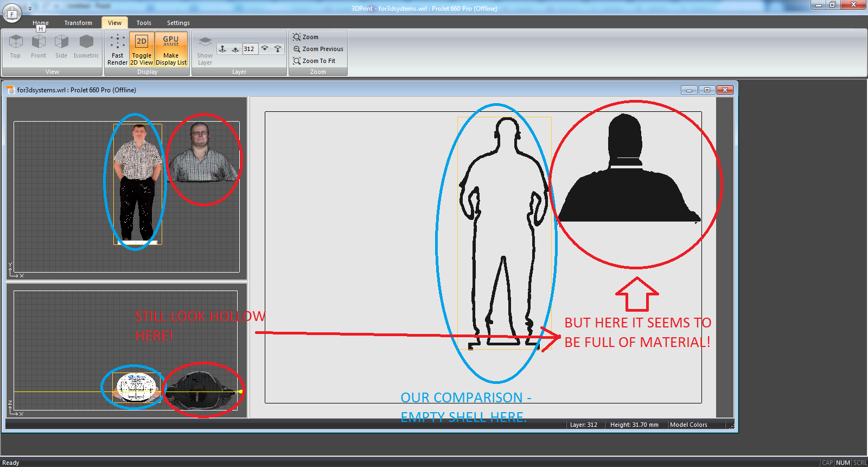Click the 'Layer: 312' status entry
The height and width of the screenshot is (467, 868).
pyautogui.click(x=584, y=425)
